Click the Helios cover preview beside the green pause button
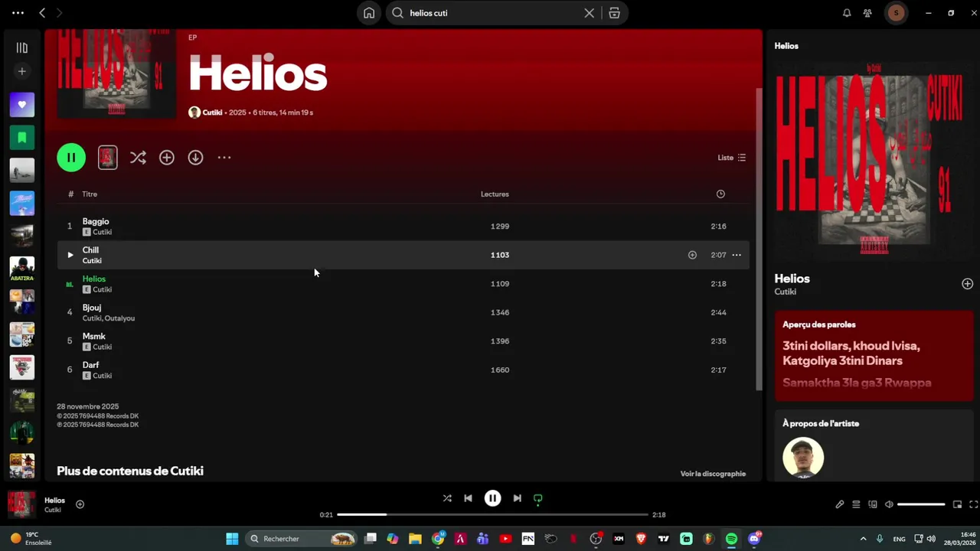980x551 pixels. [108, 158]
